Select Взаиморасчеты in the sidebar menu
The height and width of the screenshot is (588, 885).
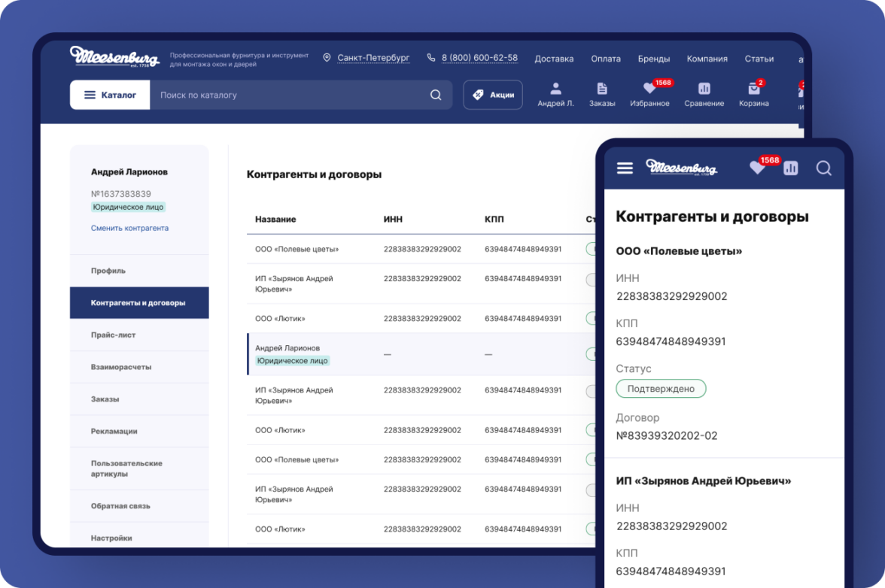tap(121, 367)
